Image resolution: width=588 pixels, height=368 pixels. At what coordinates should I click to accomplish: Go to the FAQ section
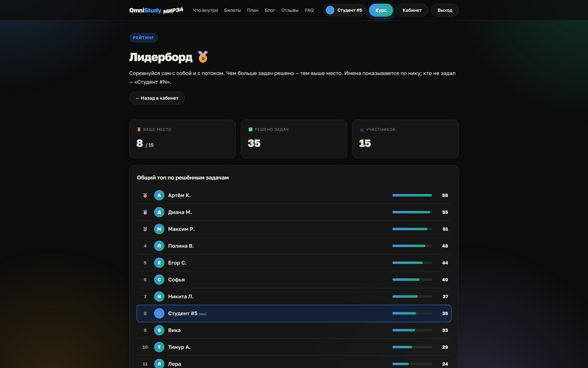tap(309, 10)
